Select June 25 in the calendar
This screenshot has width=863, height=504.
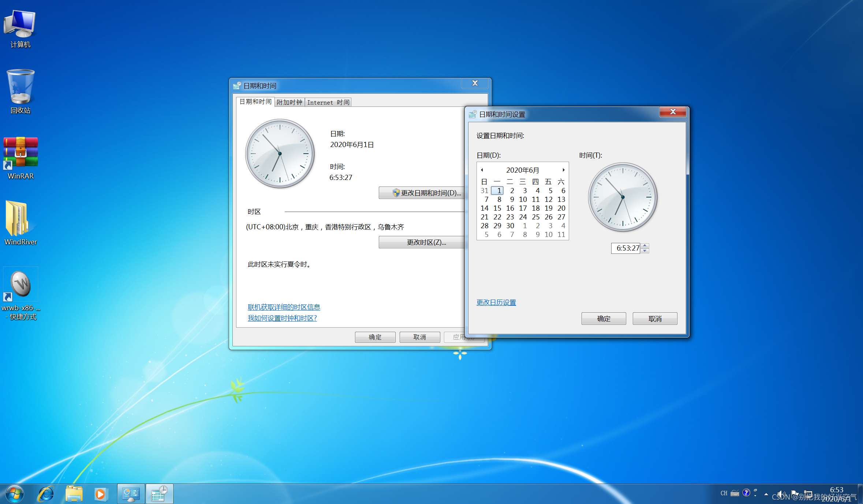pyautogui.click(x=536, y=217)
